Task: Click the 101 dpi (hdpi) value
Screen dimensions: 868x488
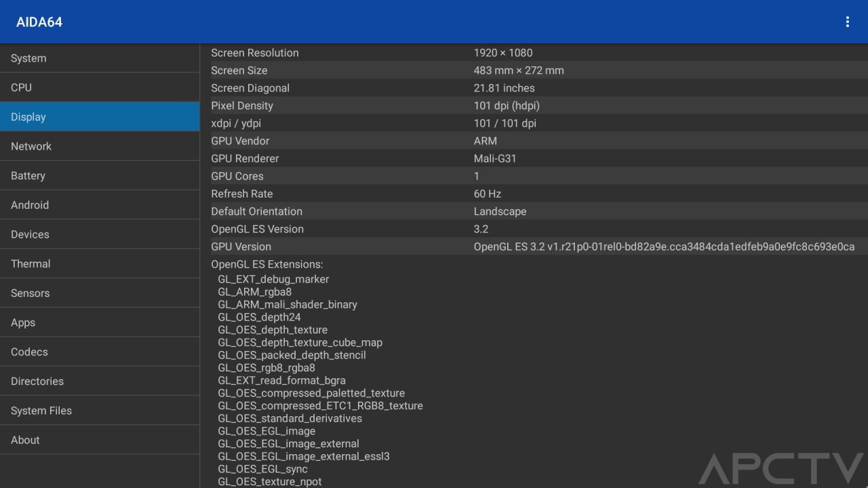Action: point(507,106)
